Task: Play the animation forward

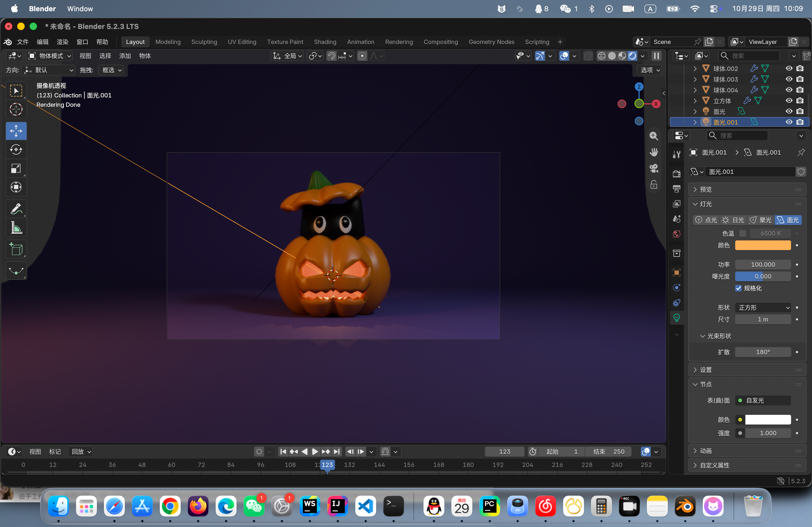Action: 315,452
